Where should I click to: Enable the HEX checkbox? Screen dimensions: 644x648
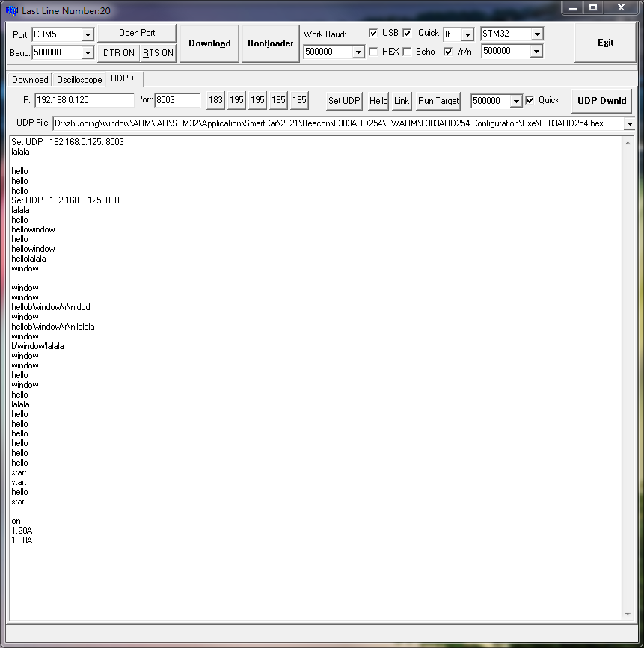(373, 52)
